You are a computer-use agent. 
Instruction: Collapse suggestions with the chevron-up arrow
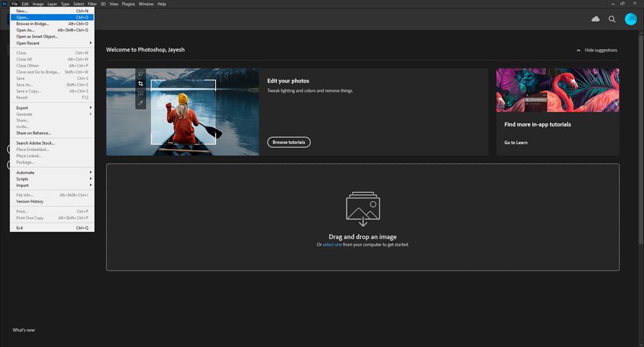(579, 50)
